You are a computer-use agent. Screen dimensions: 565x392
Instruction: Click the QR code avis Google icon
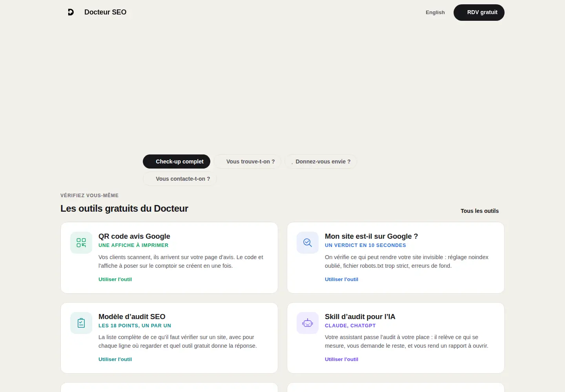pos(81,243)
